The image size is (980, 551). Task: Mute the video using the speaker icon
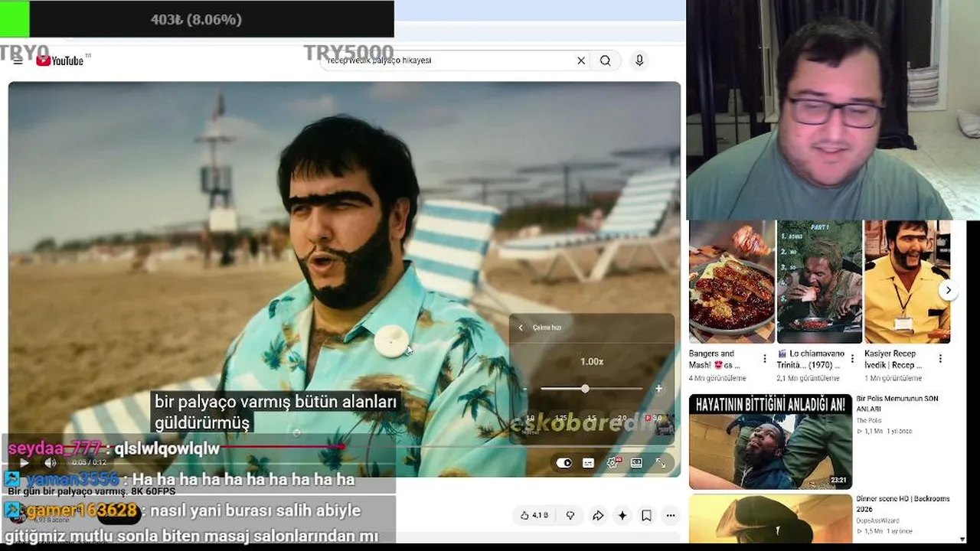[x=51, y=463]
